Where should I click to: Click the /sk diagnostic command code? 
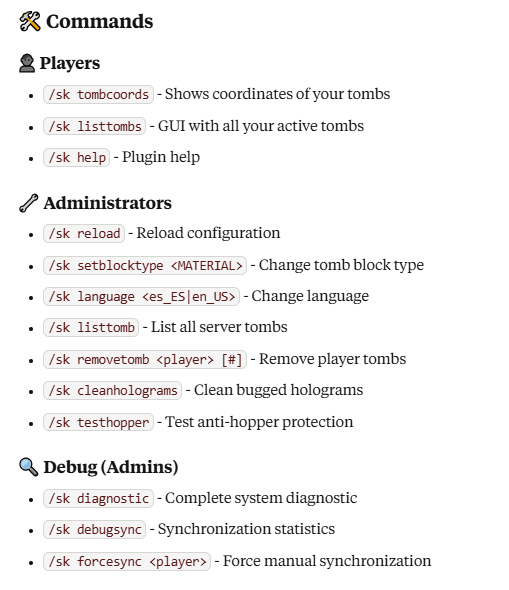tap(98, 499)
